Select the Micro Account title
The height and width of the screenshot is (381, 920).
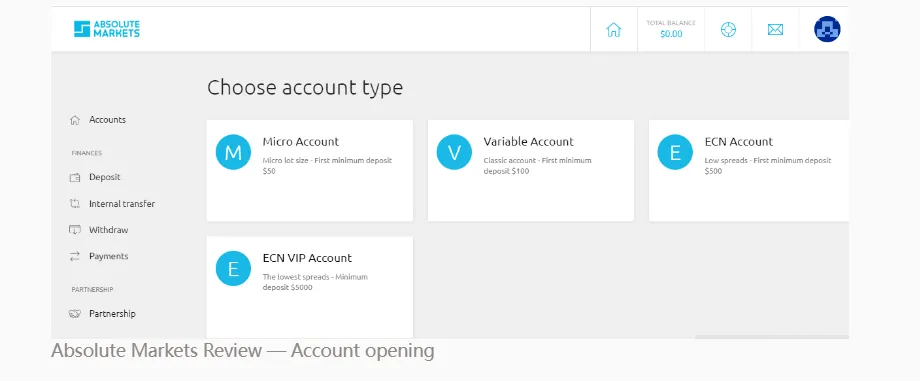[300, 141]
